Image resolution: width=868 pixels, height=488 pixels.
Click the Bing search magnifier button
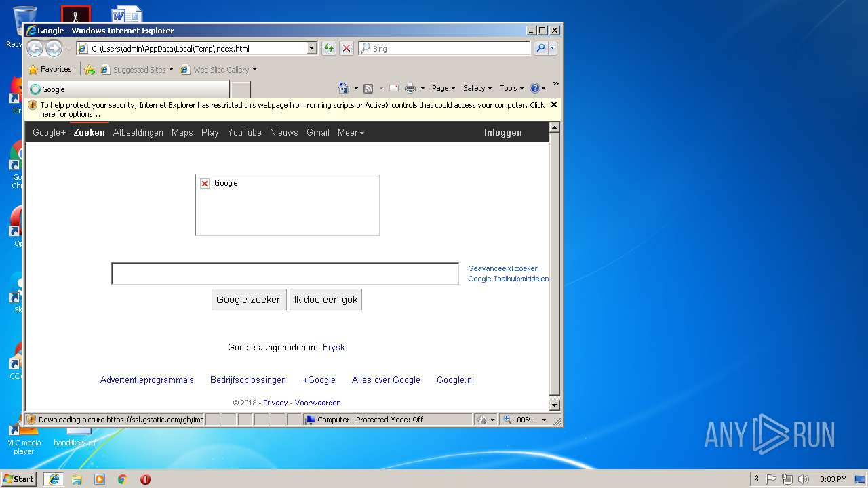pos(540,48)
